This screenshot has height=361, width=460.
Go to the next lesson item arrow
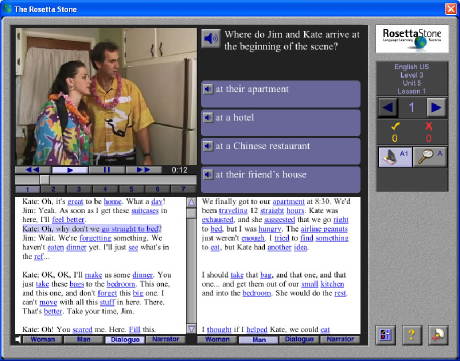tap(436, 107)
